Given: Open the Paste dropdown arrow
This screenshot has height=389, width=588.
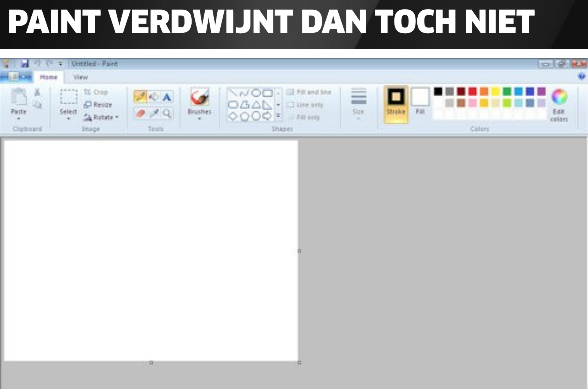Looking at the screenshot, I should tap(19, 119).
